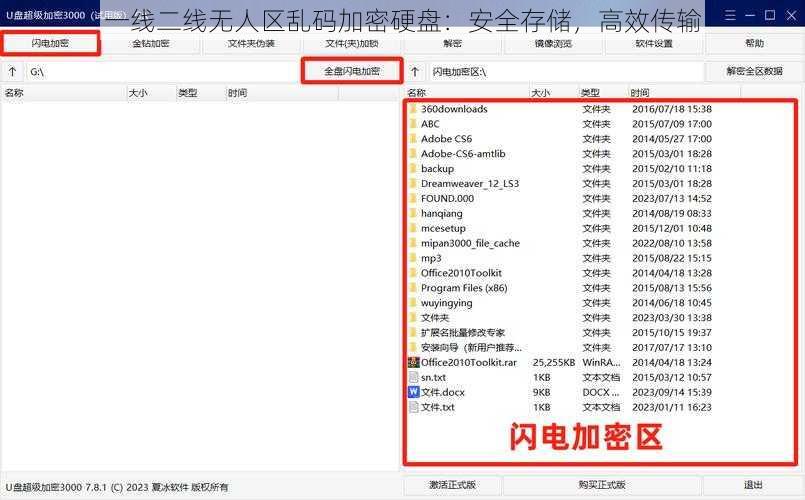
Task: Switch to the 金钻加密 tab
Action: (150, 44)
